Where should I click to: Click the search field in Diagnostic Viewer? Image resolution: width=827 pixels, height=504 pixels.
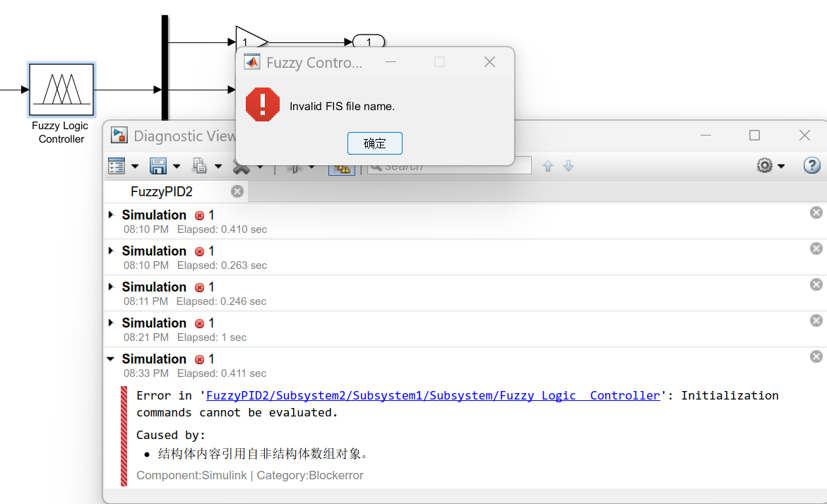(x=449, y=166)
